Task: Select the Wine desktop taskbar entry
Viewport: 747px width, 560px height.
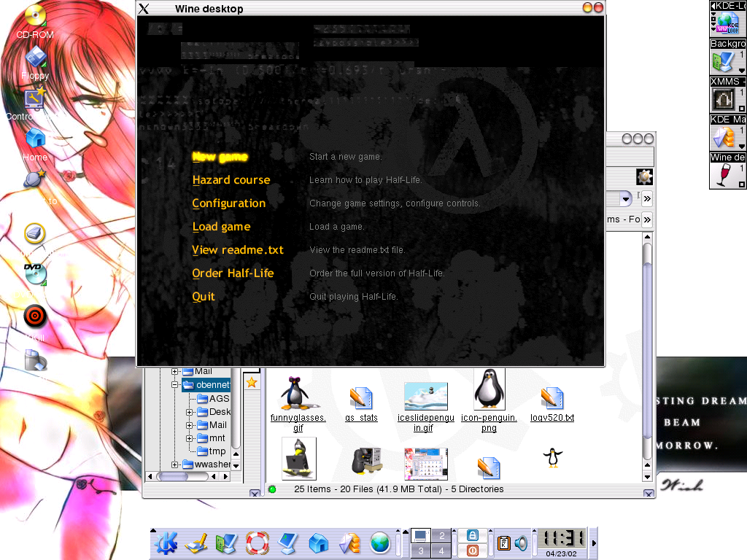Action: (x=728, y=171)
